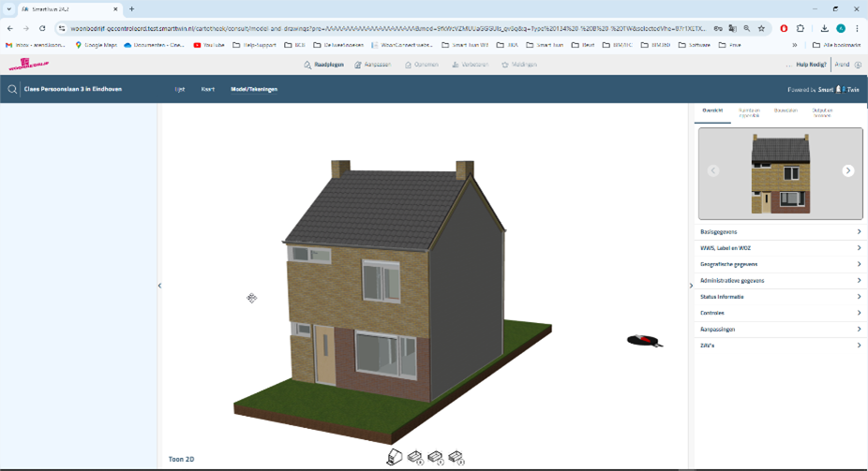Switch to the Kaart tab
Screen dimensions: 868x471
point(208,89)
